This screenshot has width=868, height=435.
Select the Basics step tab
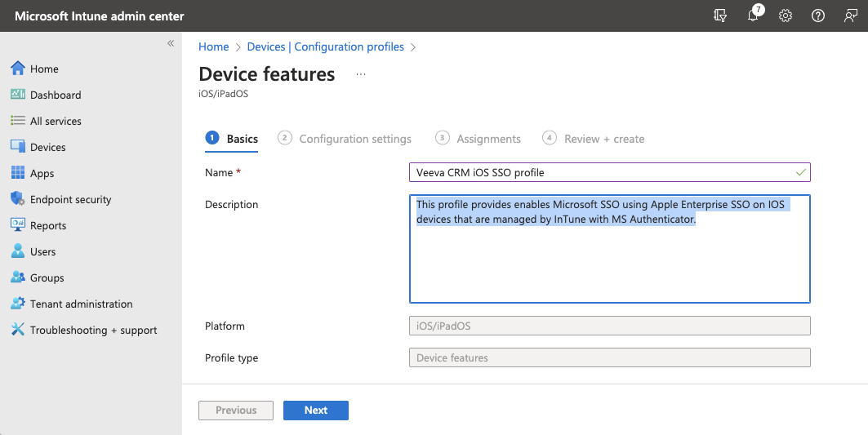233,139
